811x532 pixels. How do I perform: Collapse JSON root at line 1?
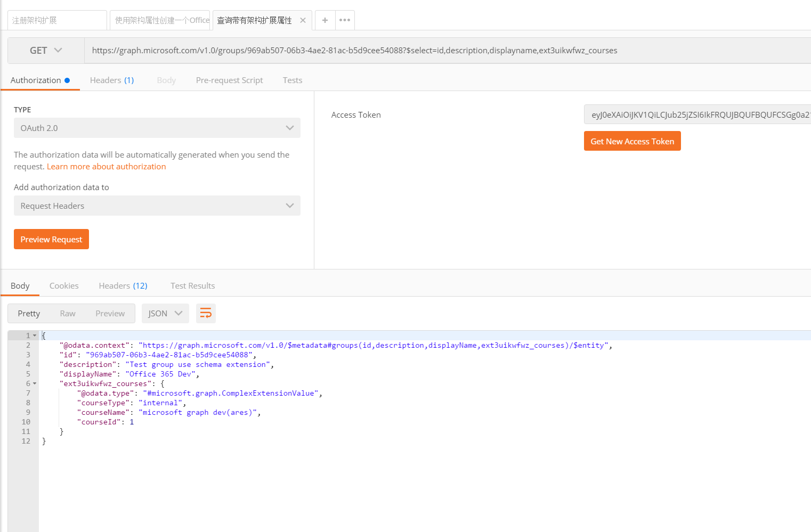[x=35, y=335]
